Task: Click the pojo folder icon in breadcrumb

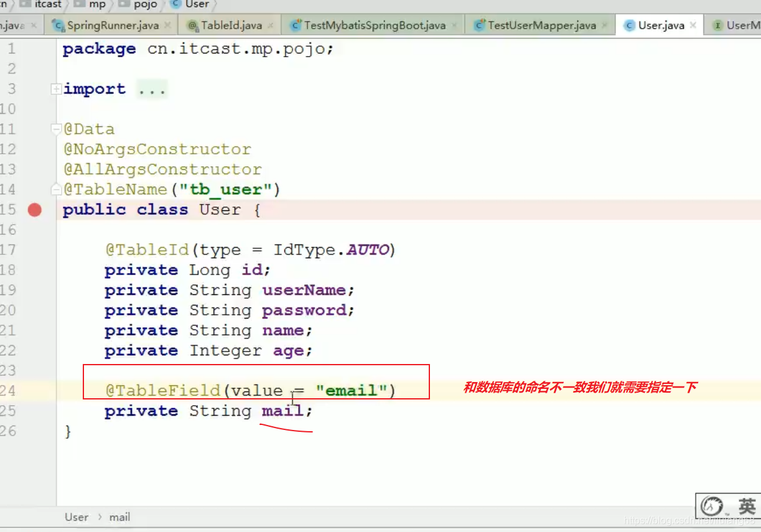Action: tap(124, 4)
